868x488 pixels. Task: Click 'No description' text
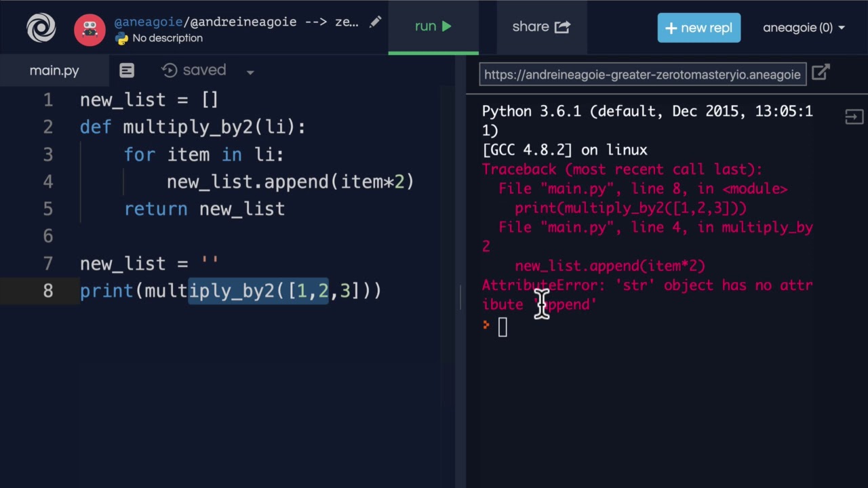(x=167, y=39)
